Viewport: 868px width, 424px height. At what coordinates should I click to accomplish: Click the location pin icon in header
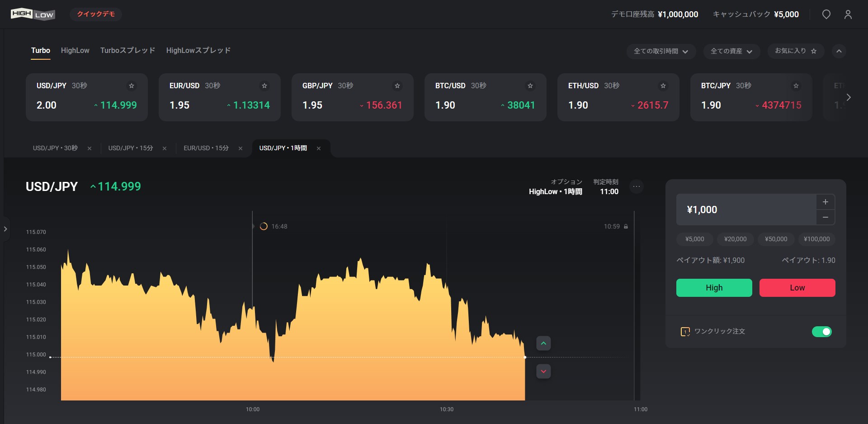[x=826, y=14]
